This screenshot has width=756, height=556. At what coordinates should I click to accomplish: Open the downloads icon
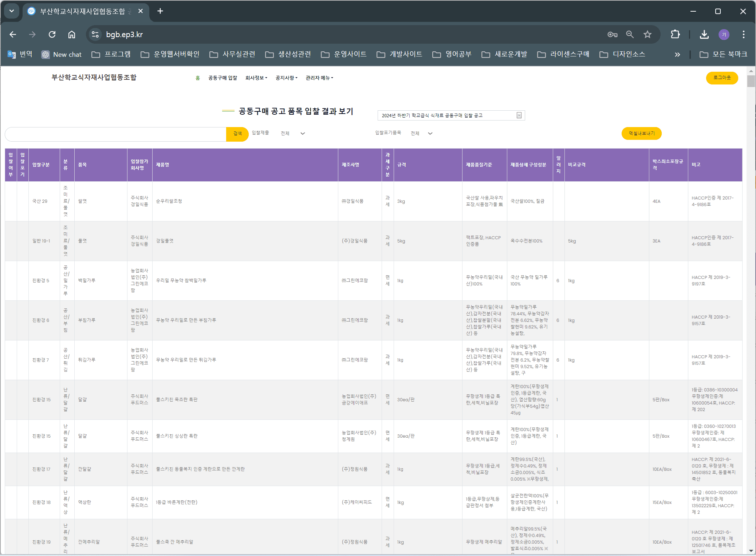point(704,35)
